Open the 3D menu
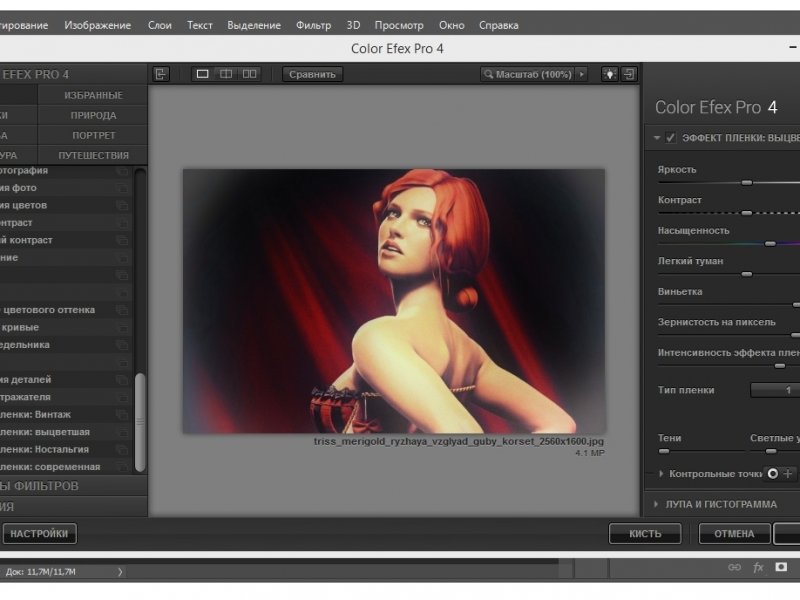 [x=353, y=25]
